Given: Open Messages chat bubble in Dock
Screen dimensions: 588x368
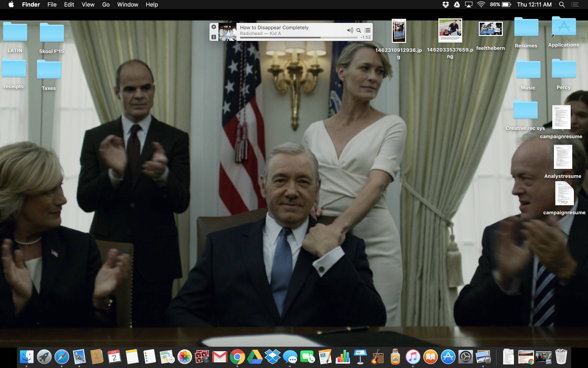Looking at the screenshot, I should tap(290, 357).
